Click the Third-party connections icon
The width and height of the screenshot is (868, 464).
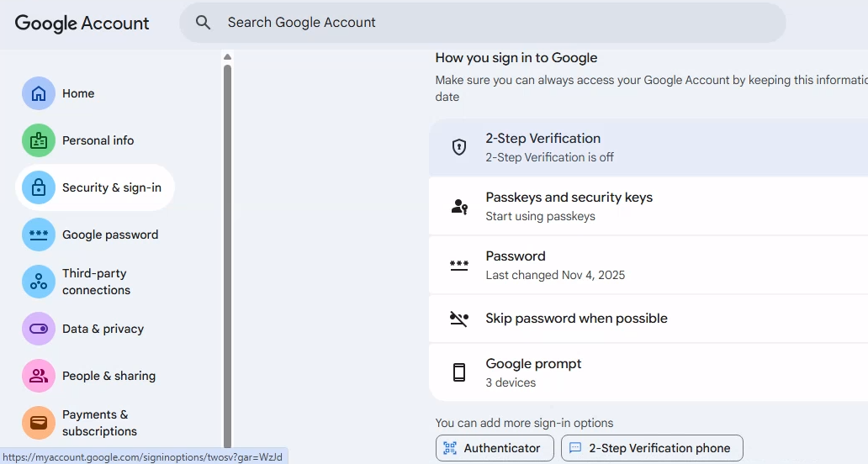[x=39, y=282]
